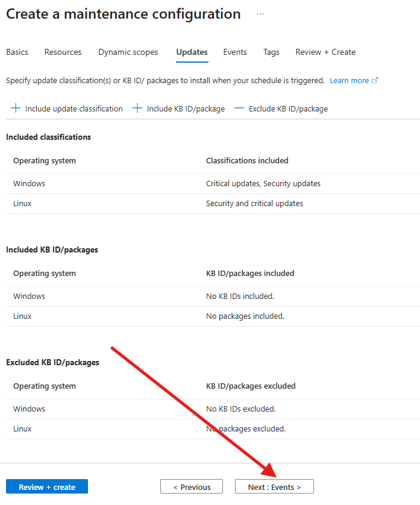This screenshot has height=505, width=420.
Task: Click the plus icon for Include KB ID/package
Action: 137,108
